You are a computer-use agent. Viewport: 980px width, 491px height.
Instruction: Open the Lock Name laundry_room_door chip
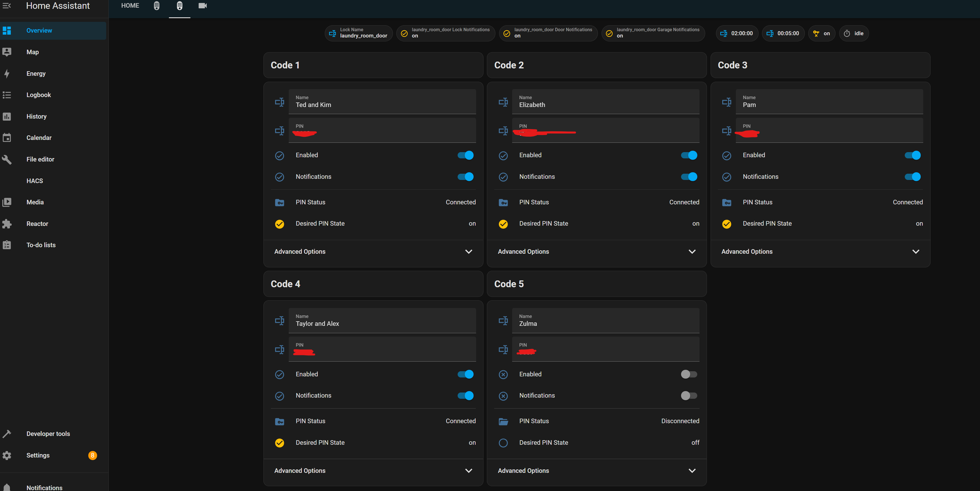pos(359,33)
